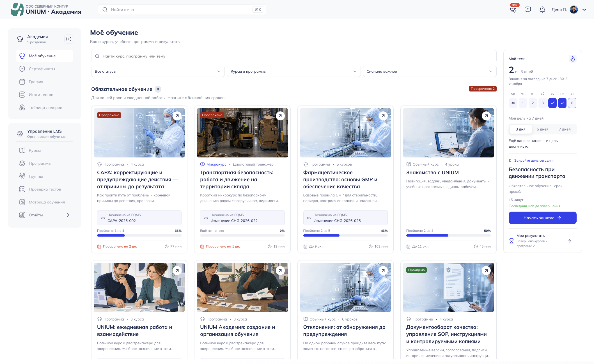The image size is (594, 364).
Task: Open the help question icon in header
Action: tap(528, 10)
